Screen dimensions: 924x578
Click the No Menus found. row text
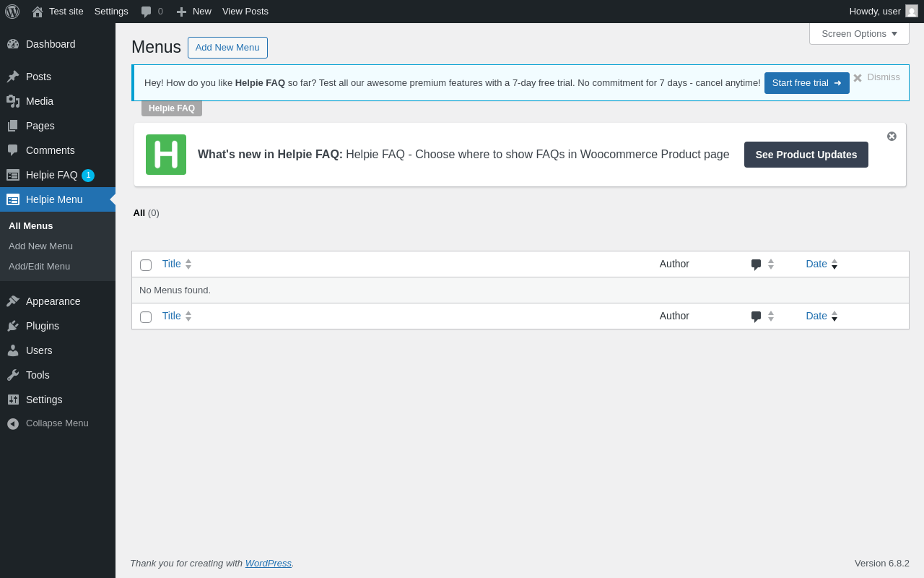pyautogui.click(x=175, y=290)
